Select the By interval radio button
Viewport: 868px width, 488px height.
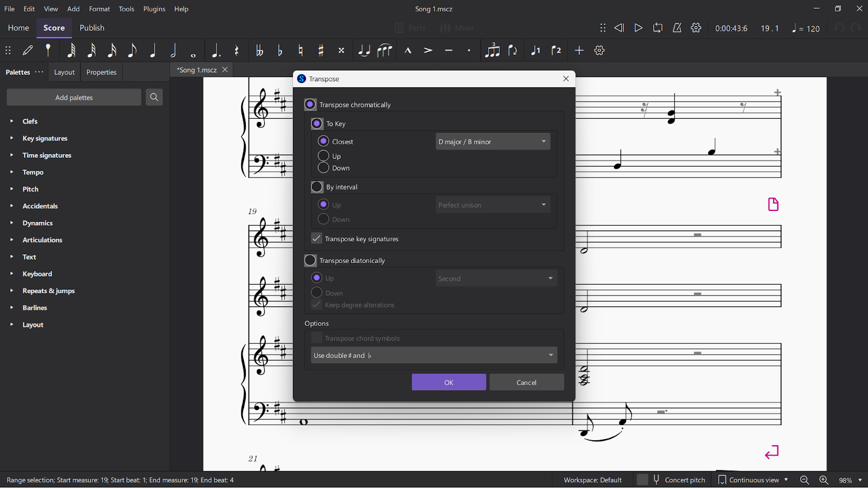[317, 187]
